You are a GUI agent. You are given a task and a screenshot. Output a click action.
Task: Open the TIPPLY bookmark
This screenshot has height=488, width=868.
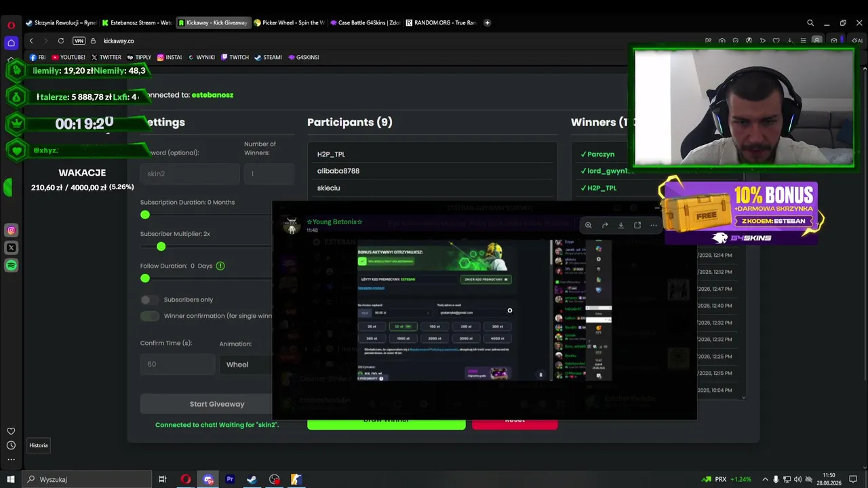(x=139, y=57)
